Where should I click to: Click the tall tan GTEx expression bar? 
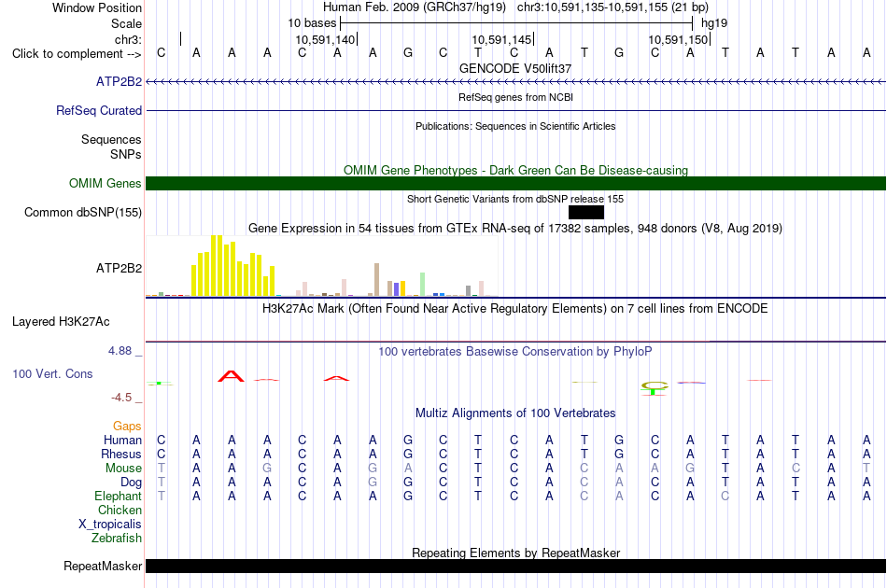(x=377, y=279)
